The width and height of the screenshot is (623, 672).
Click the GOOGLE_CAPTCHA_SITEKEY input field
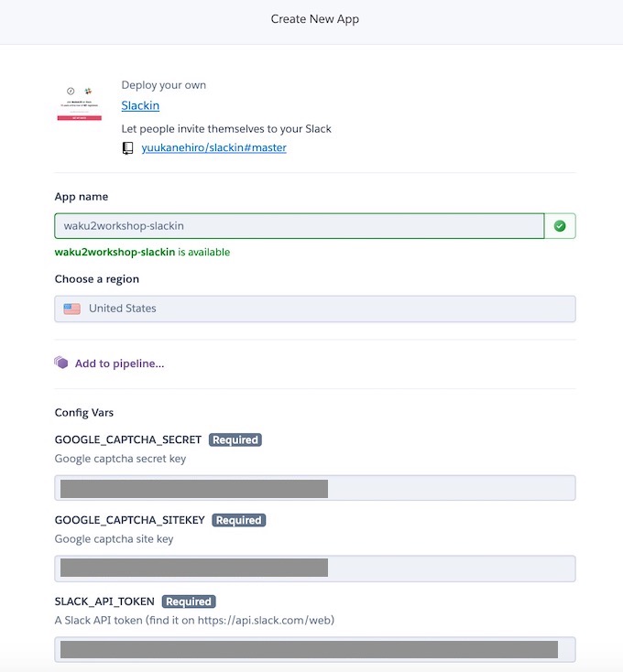pyautogui.click(x=315, y=569)
